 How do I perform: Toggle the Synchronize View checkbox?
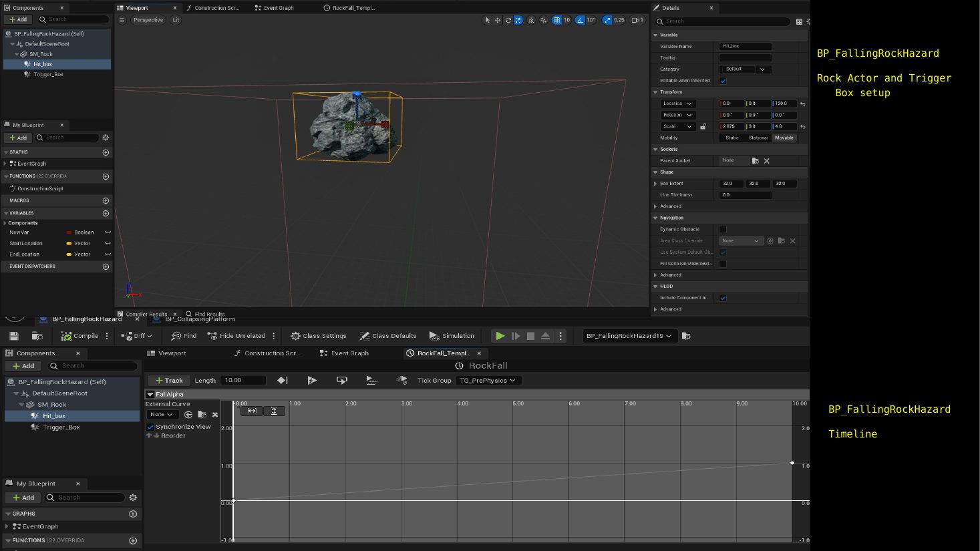[150, 427]
